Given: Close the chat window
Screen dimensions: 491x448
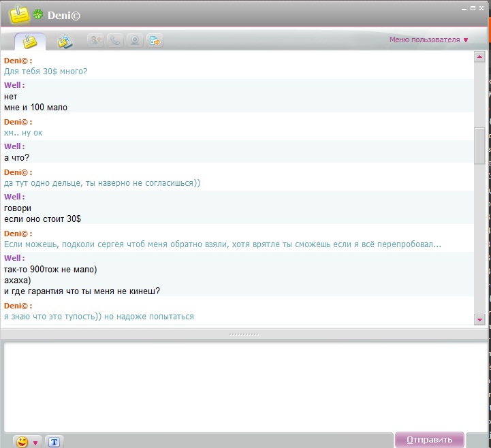Looking at the screenshot, I should coord(481,8).
